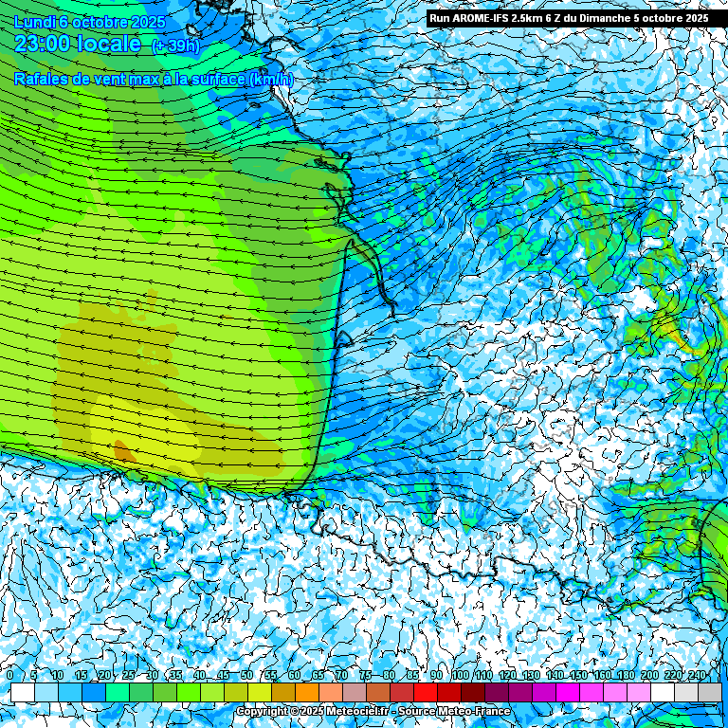Select the orange 60 km/h legend color

(306, 693)
